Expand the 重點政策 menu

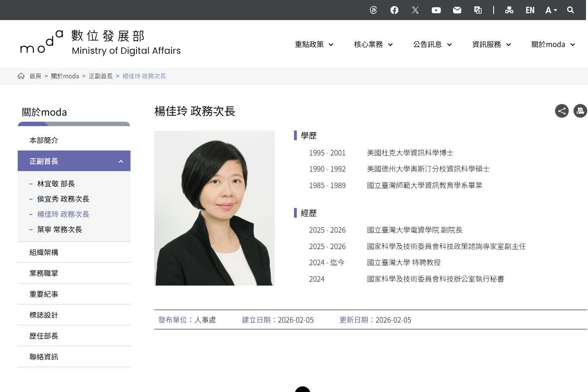[x=314, y=45]
